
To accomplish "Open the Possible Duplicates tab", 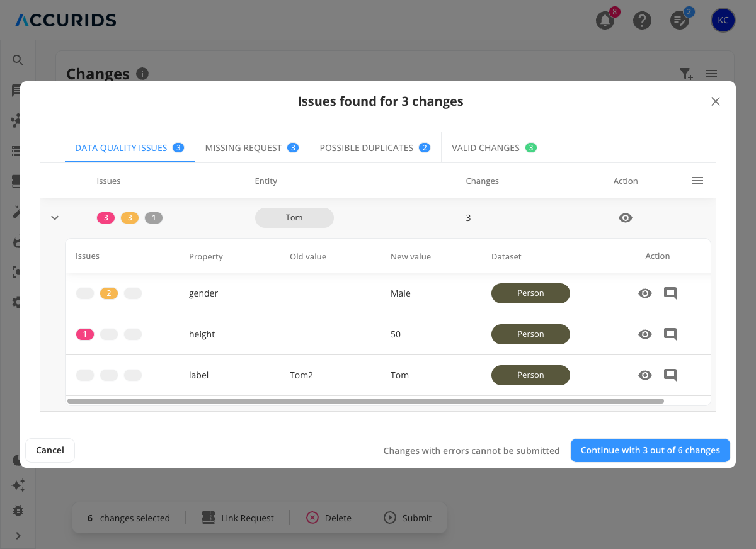I will (375, 147).
